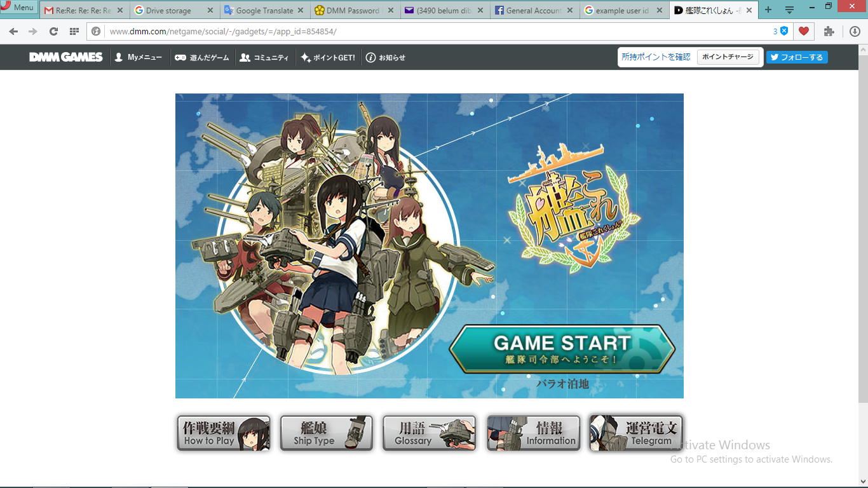Viewport: 868px width, 488px height.
Task: Open the 作戦要綱 How to Play button
Action: 224,433
